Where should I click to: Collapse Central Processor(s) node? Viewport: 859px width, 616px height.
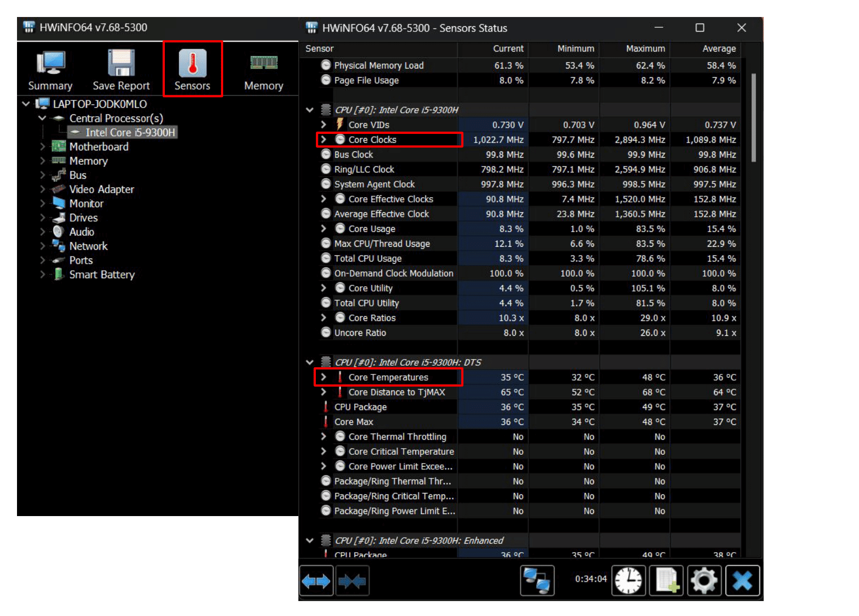(42, 118)
